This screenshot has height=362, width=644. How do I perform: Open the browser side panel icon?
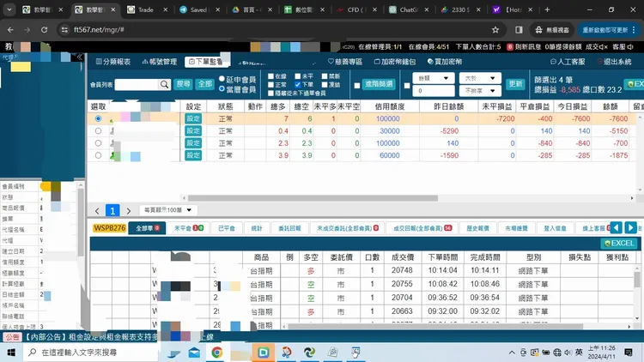(519, 29)
